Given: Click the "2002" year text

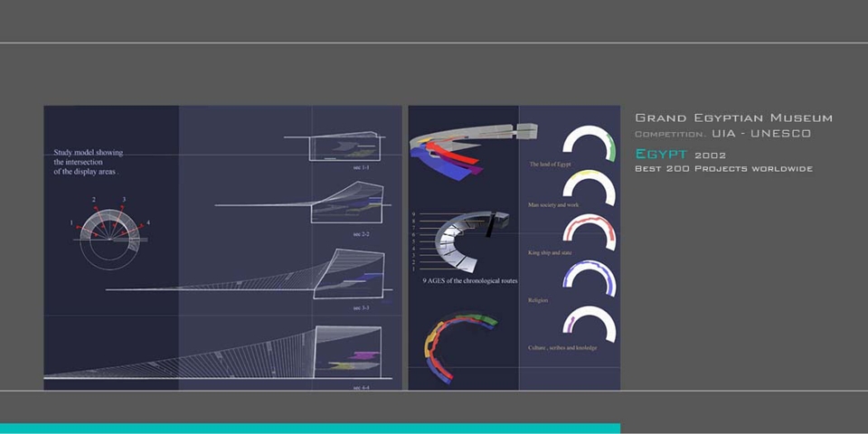Looking at the screenshot, I should coord(711,156).
